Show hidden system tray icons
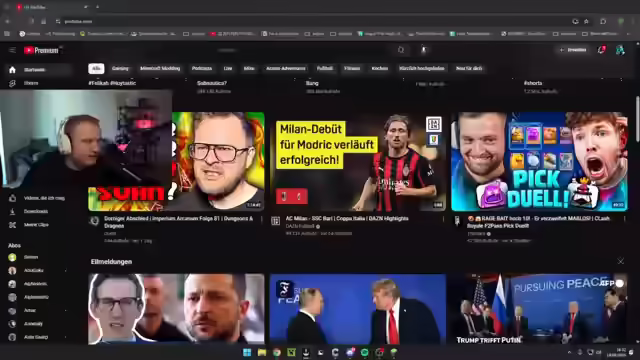 (569, 352)
